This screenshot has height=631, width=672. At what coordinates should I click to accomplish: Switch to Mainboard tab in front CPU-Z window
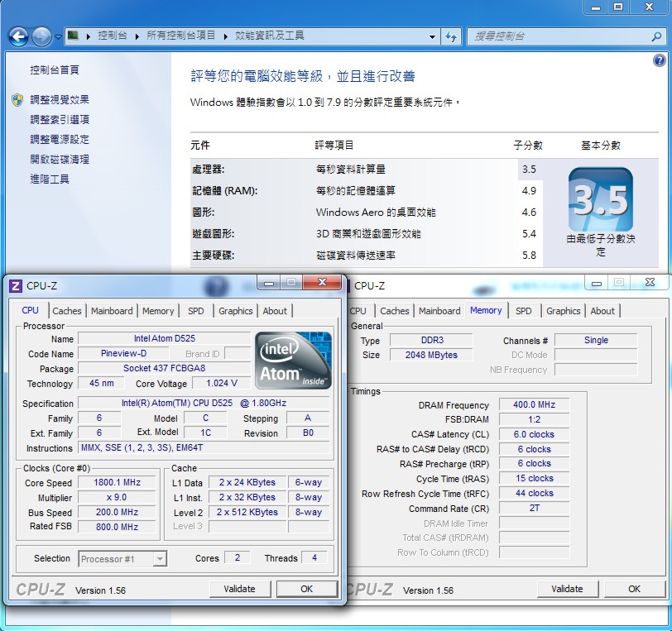click(x=112, y=311)
